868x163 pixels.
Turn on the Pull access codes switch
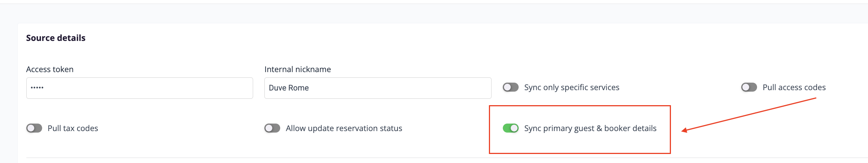click(x=749, y=88)
